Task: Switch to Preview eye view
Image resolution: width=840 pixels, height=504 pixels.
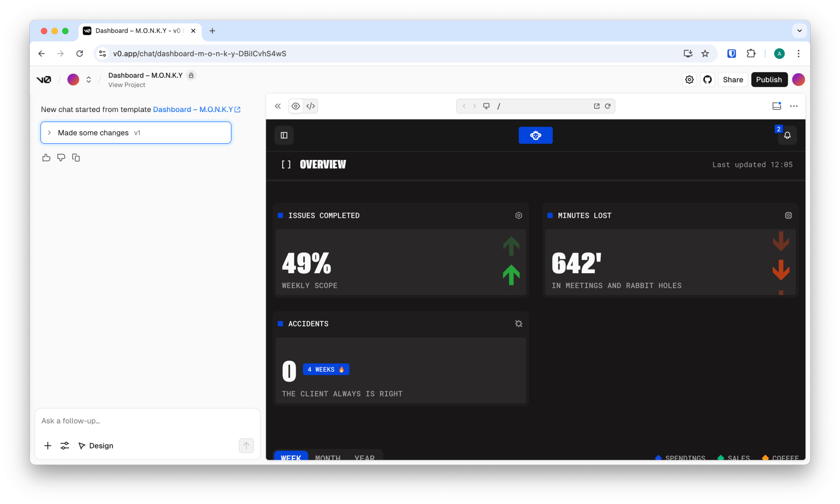Action: point(296,106)
